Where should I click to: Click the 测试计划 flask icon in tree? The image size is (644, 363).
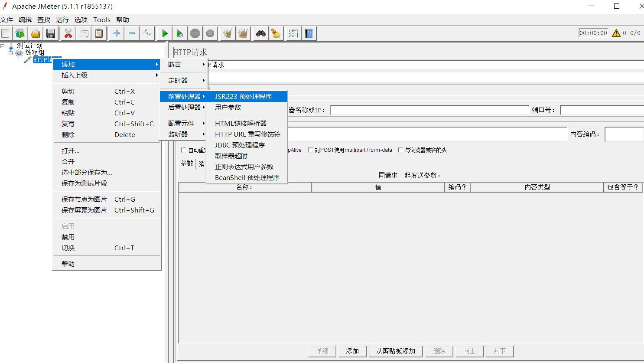pos(11,46)
